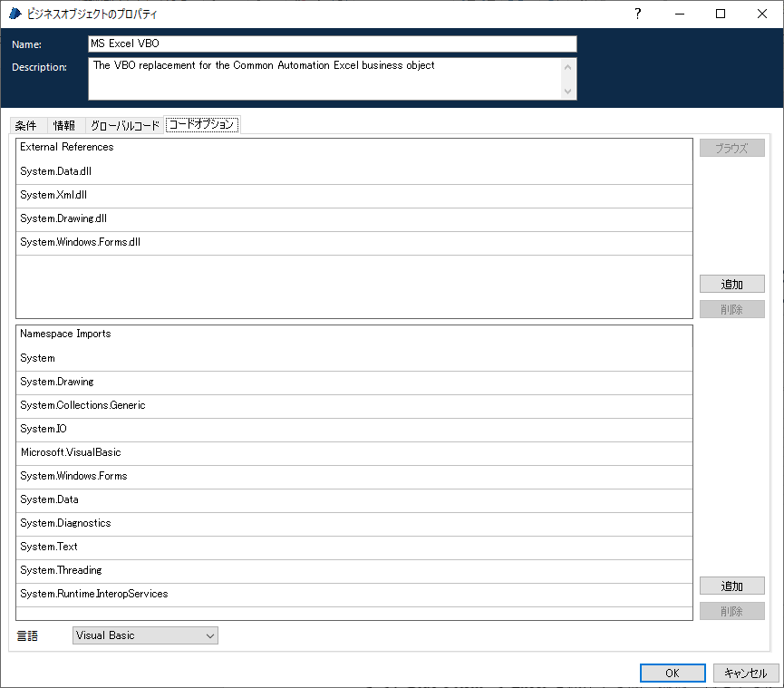Click 追加 button for External References
This screenshot has width=784, height=688.
pos(732,284)
